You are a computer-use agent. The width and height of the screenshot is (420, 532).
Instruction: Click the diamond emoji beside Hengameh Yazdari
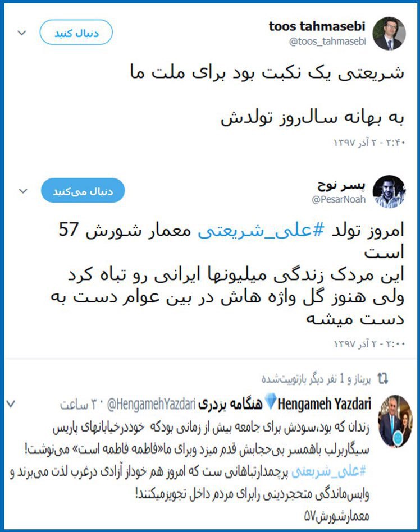[x=271, y=401]
